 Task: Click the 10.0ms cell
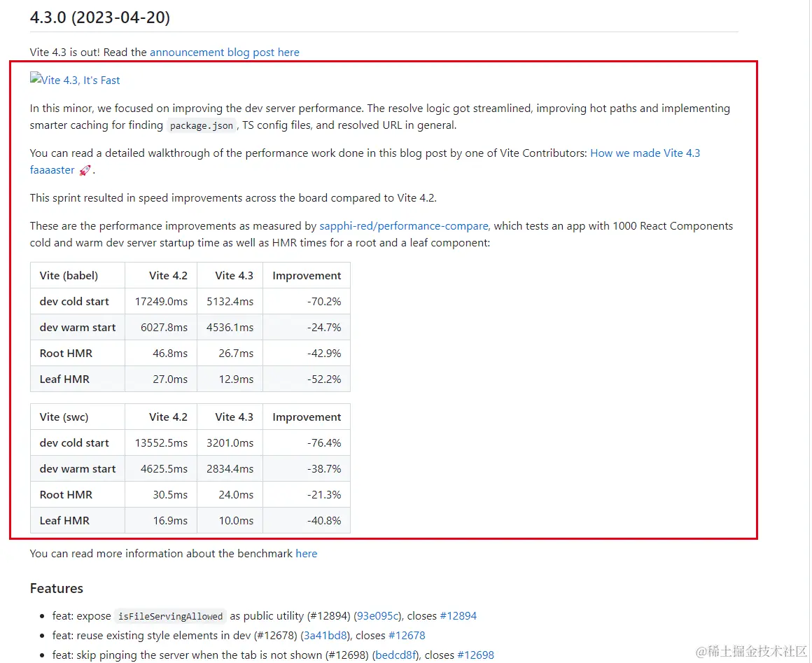pos(230,521)
